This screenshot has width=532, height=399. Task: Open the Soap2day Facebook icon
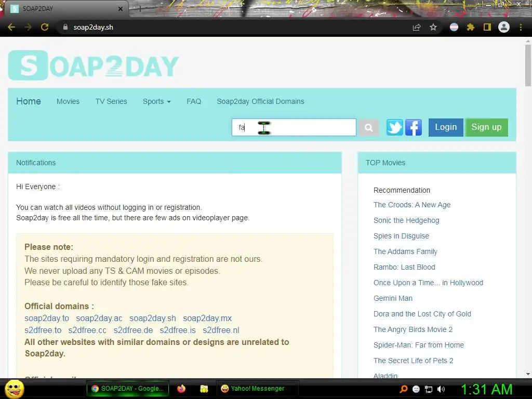click(414, 128)
